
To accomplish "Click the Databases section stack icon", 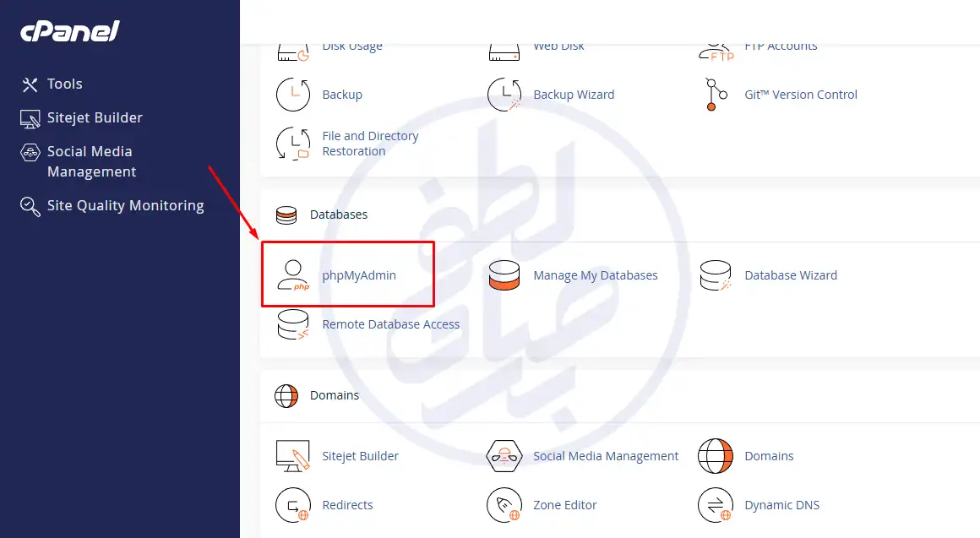I will coord(286,215).
